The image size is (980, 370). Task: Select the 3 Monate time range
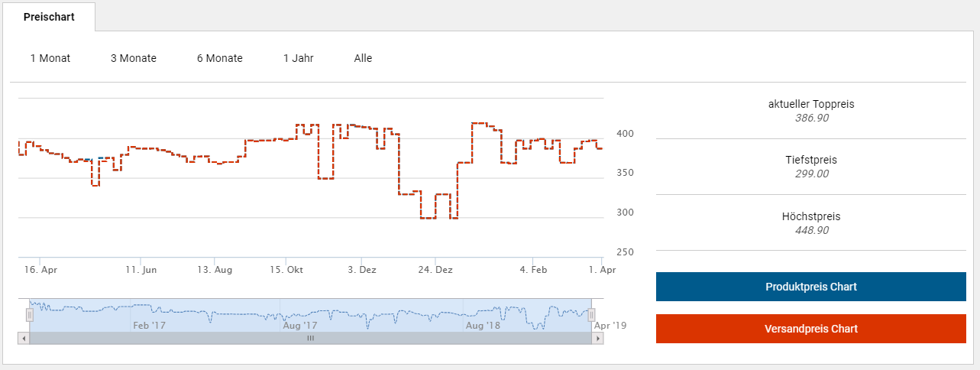pyautogui.click(x=134, y=58)
